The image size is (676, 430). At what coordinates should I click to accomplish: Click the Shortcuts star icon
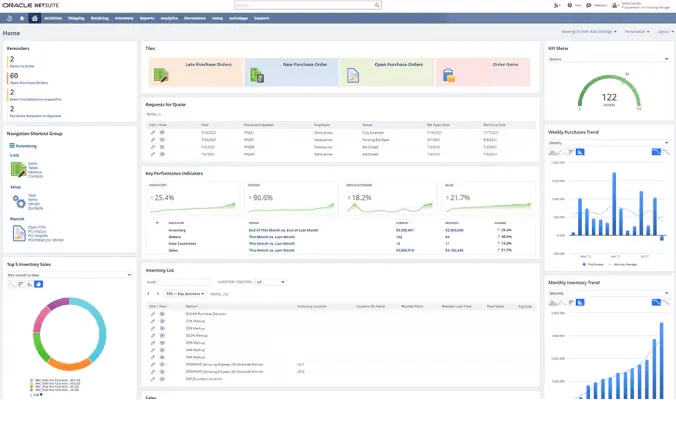coord(22,18)
